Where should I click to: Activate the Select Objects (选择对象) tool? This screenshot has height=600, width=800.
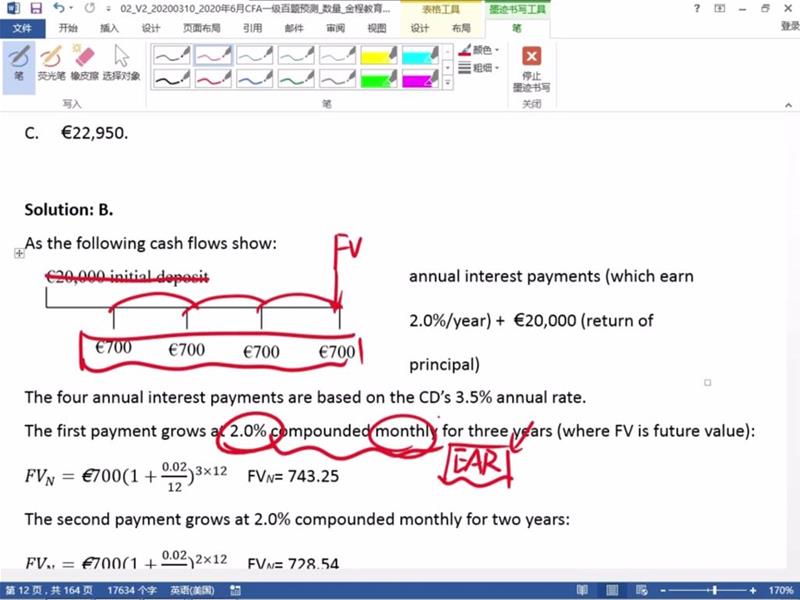click(121, 63)
